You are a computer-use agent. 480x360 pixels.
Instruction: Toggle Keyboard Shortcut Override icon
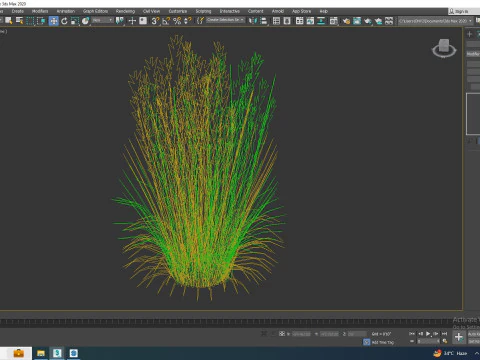(x=143, y=21)
